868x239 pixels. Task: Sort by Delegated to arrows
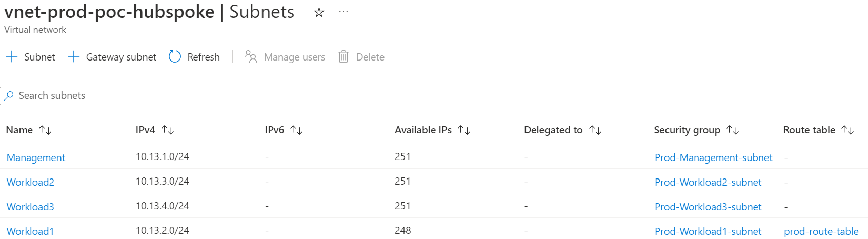[595, 130]
